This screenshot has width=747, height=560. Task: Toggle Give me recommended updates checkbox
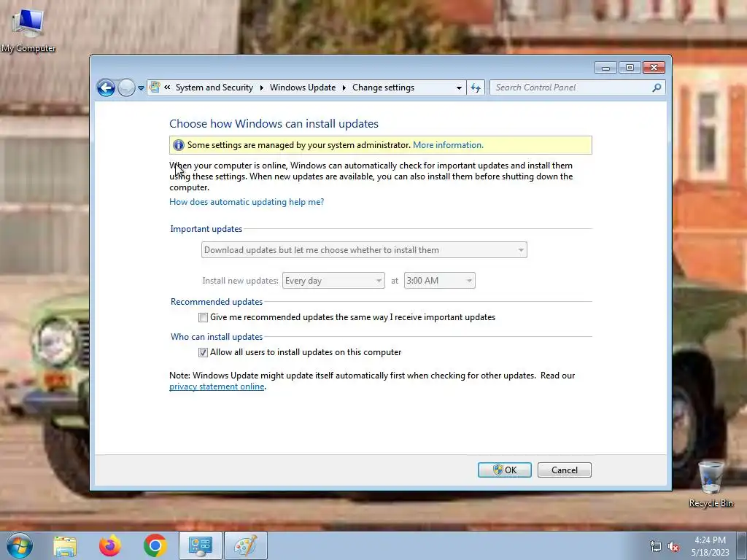(x=204, y=318)
